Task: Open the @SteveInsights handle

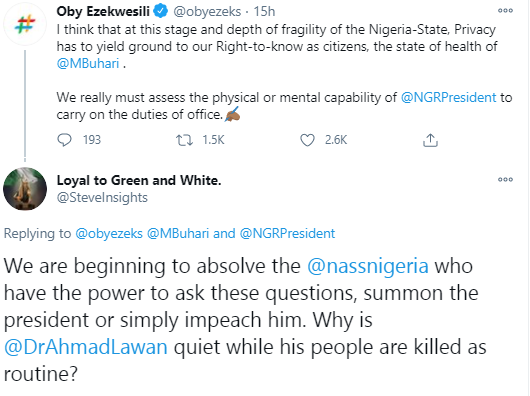Action: click(102, 198)
